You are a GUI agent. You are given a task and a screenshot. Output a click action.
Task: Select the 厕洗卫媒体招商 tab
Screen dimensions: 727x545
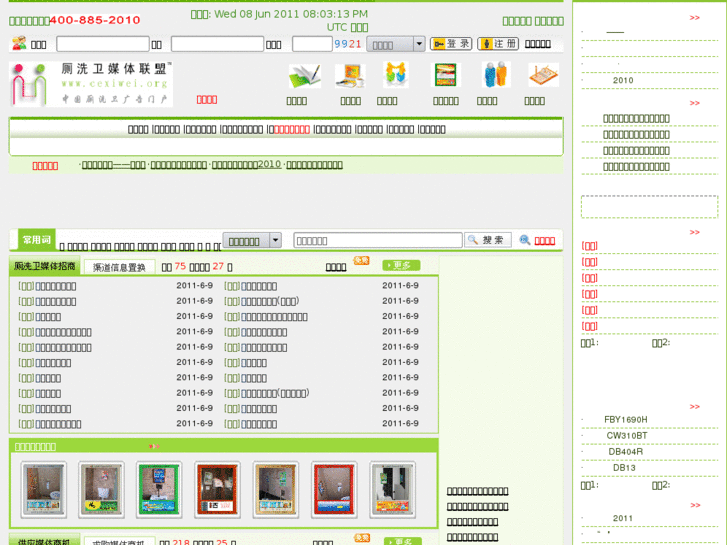coord(45,267)
